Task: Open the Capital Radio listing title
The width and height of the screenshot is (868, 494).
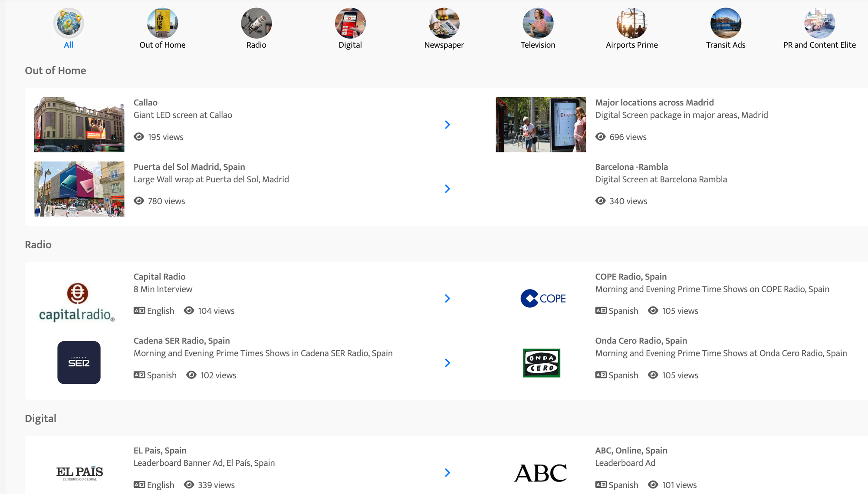Action: click(159, 277)
